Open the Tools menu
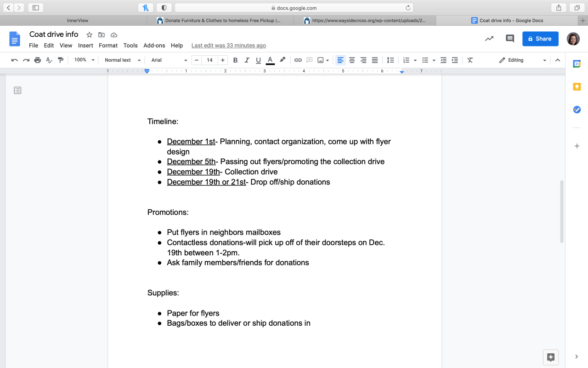This screenshot has height=368, width=588. click(130, 46)
